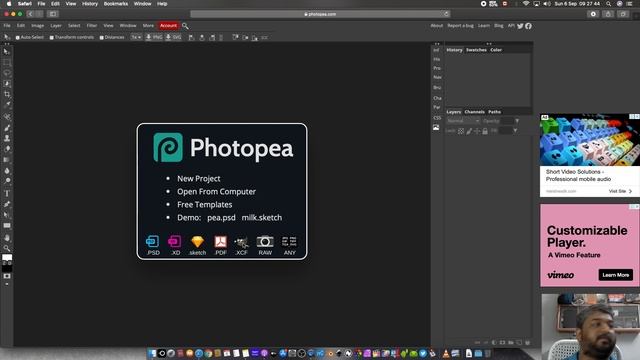Select the Hand tool

tap(7, 238)
